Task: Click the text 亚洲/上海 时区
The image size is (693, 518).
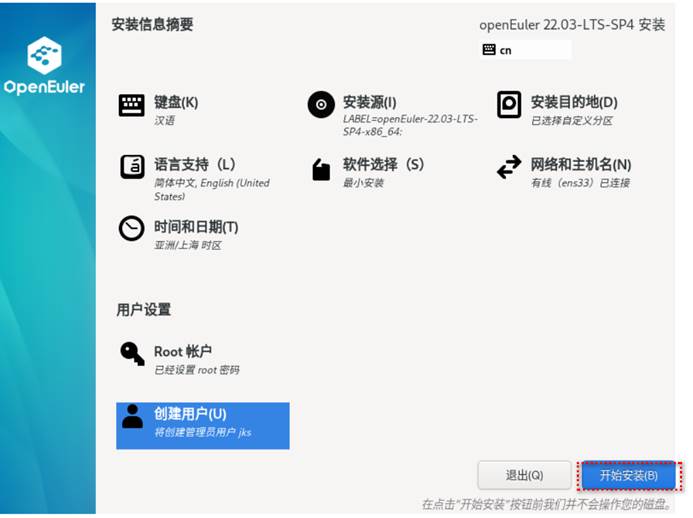Action: (x=188, y=245)
